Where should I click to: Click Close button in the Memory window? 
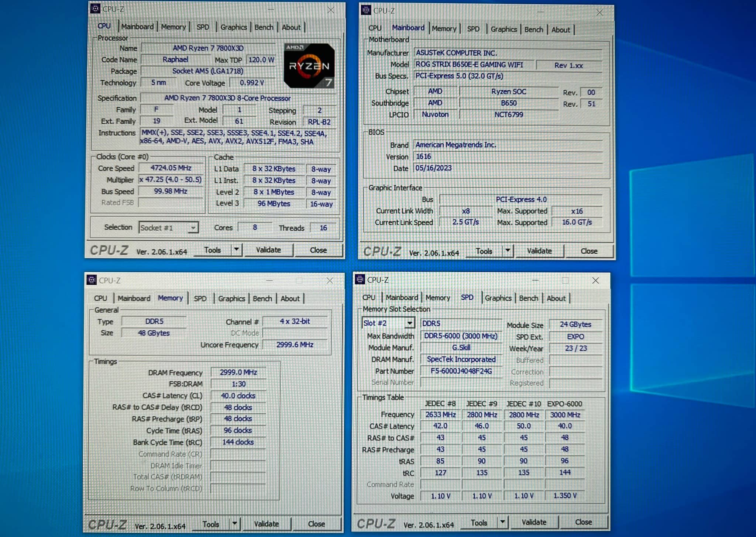tap(316, 524)
